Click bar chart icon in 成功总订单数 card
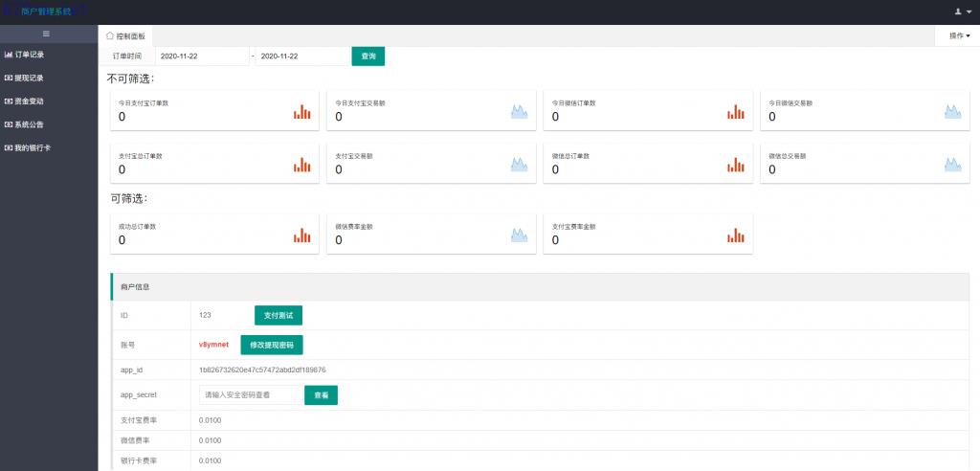The height and width of the screenshot is (471, 980). click(301, 235)
